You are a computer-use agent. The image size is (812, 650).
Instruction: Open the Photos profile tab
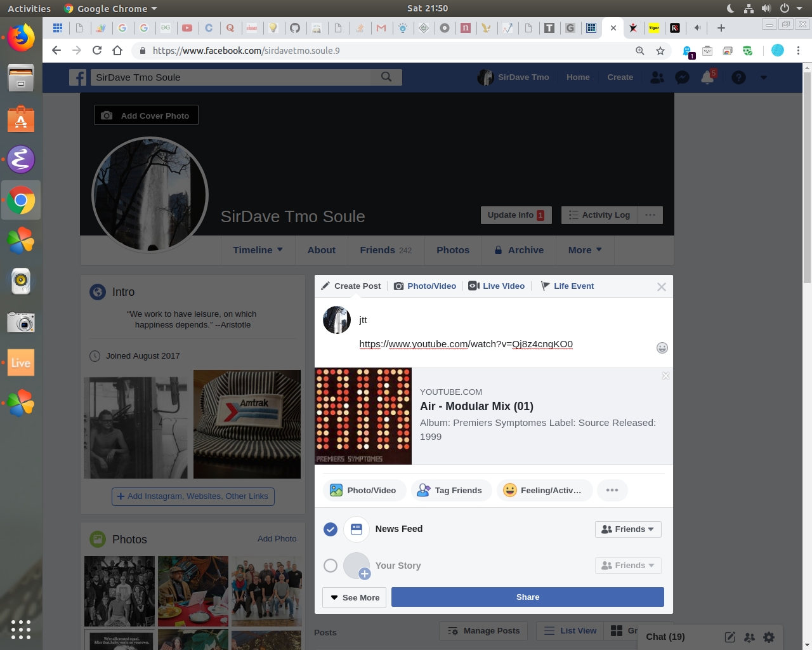pos(453,250)
